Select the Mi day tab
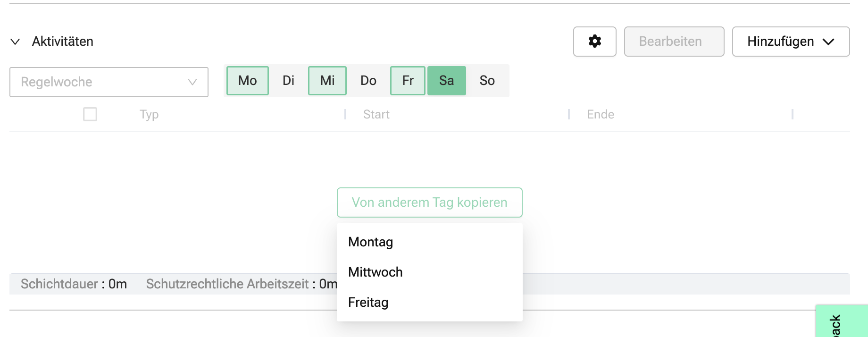This screenshot has height=337, width=868. (x=327, y=81)
